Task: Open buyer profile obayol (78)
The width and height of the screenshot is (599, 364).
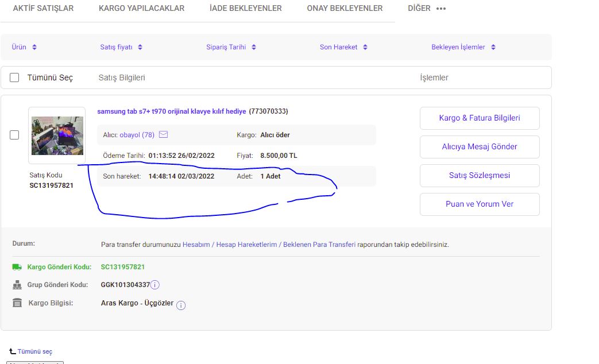Action: (137, 135)
